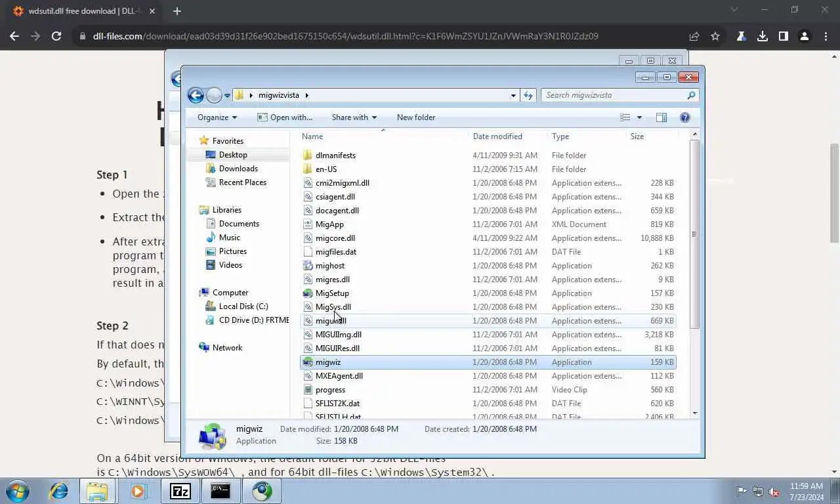Select Network in the navigation pane
840x504 pixels.
[x=220, y=348]
